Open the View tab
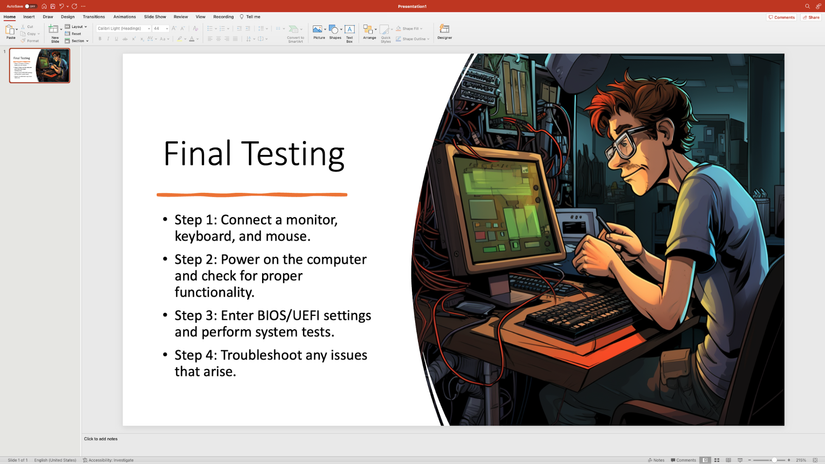The width and height of the screenshot is (825, 464). pyautogui.click(x=200, y=17)
